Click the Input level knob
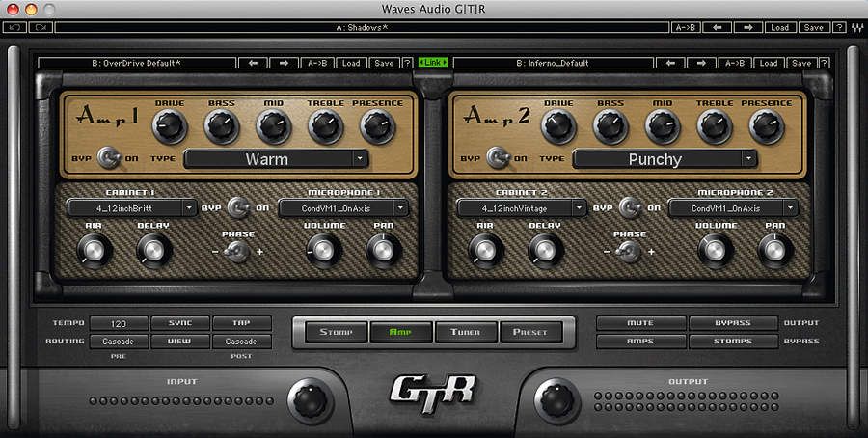868x438 pixels. (x=311, y=401)
